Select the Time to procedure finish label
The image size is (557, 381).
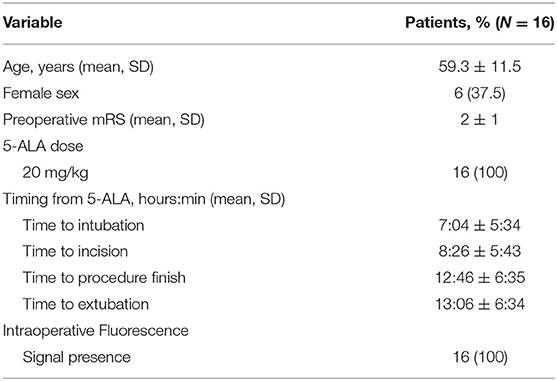coord(104,278)
